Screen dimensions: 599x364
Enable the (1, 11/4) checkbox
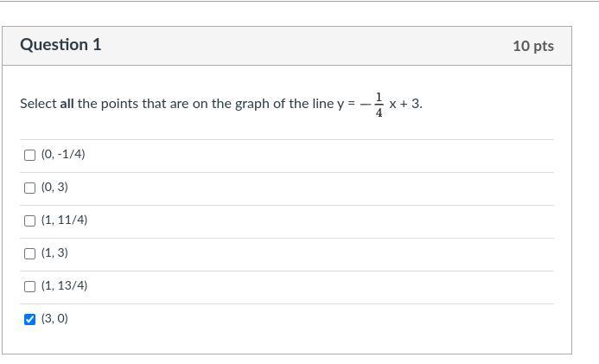(30, 221)
